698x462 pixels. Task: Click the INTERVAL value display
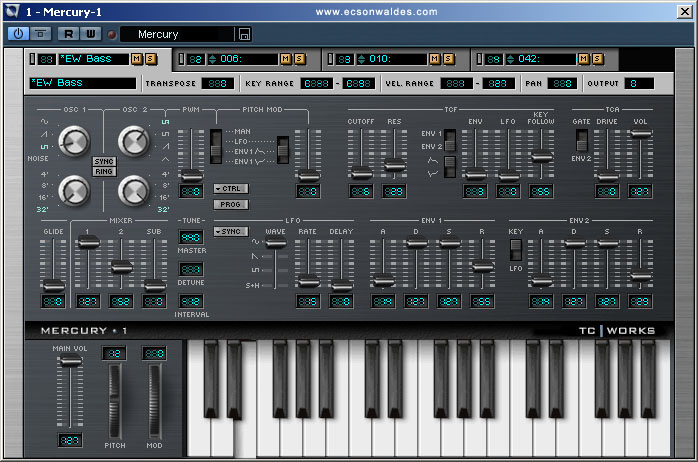click(x=191, y=301)
